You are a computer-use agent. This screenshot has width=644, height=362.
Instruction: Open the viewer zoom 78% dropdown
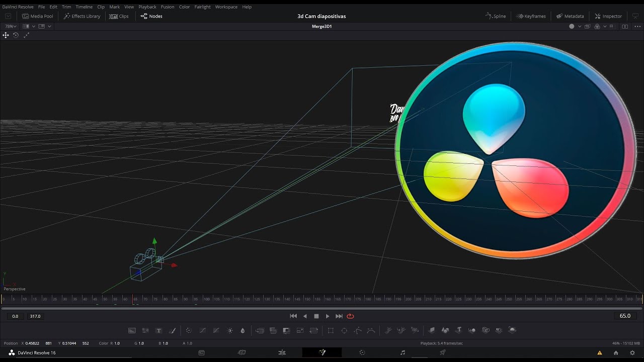pos(11,26)
